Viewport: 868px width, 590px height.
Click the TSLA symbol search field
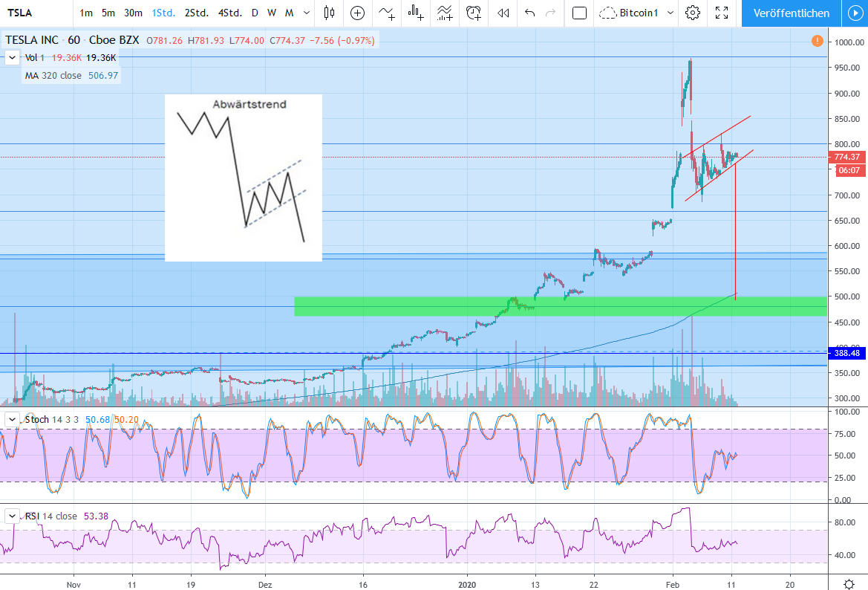36,13
